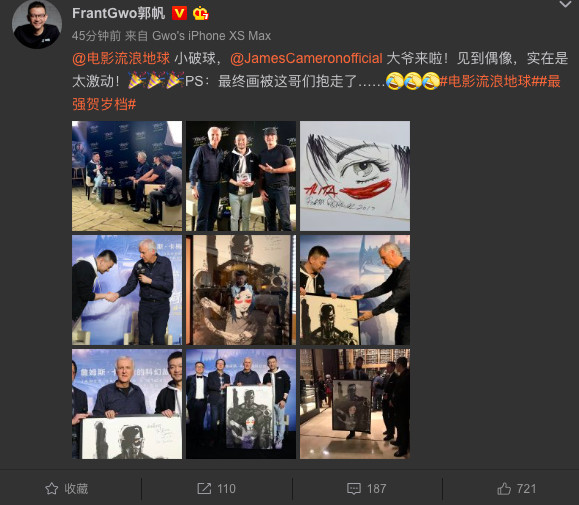Open the Alita eye sketch thumbnail

[x=355, y=176]
